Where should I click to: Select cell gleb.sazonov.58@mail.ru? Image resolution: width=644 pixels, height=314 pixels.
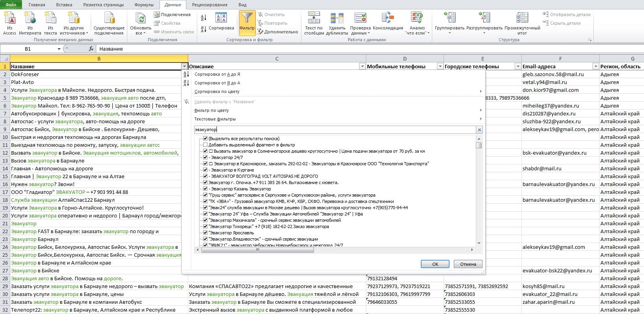(560, 74)
